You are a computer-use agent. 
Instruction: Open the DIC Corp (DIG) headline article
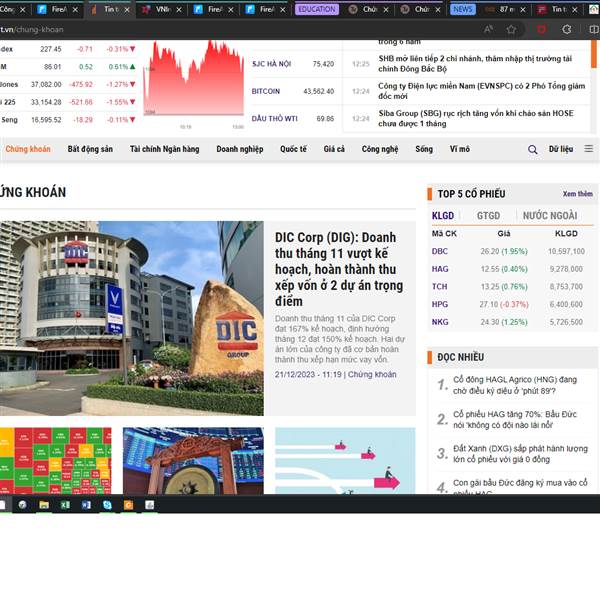click(339, 269)
